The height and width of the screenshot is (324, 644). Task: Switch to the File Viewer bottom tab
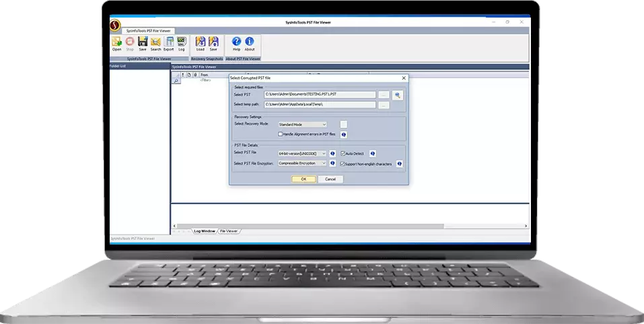(229, 231)
